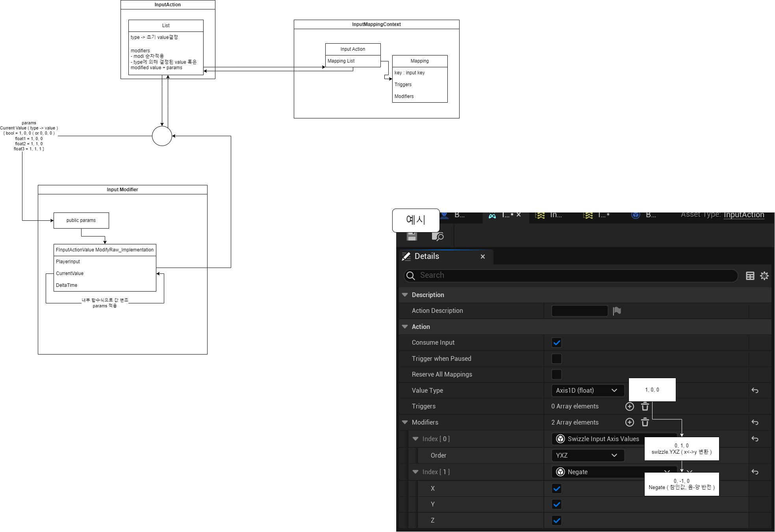This screenshot has height=532, width=775.
Task: Click the Action Description localization flag icon
Action: coord(617,311)
